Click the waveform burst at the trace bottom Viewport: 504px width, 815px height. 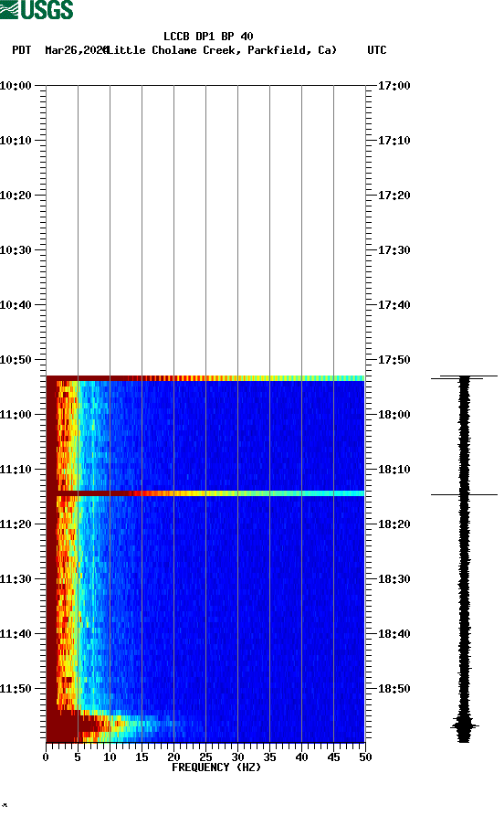point(464,727)
